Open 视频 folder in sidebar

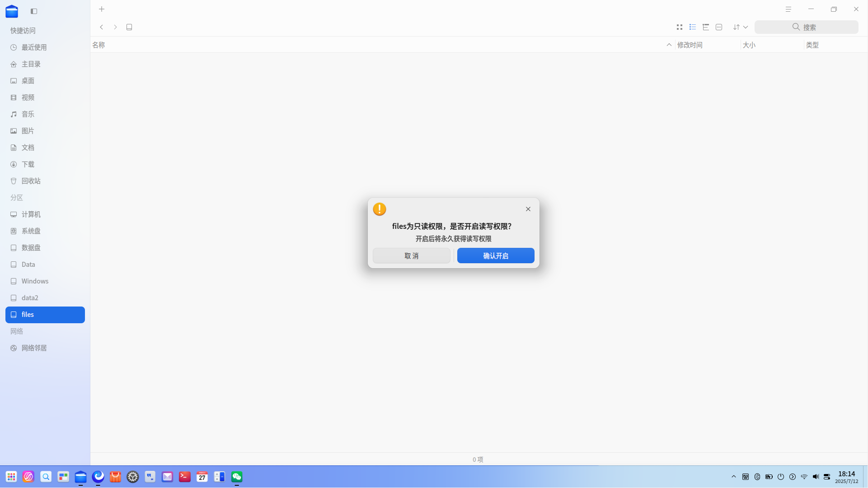[x=45, y=98]
